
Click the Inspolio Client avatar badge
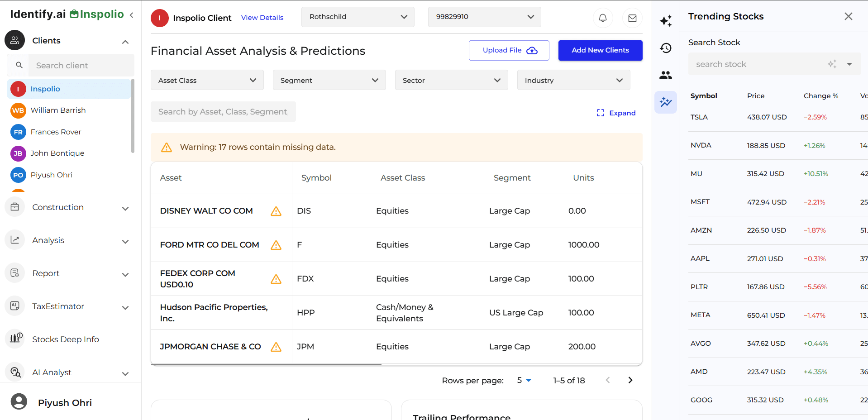(159, 18)
